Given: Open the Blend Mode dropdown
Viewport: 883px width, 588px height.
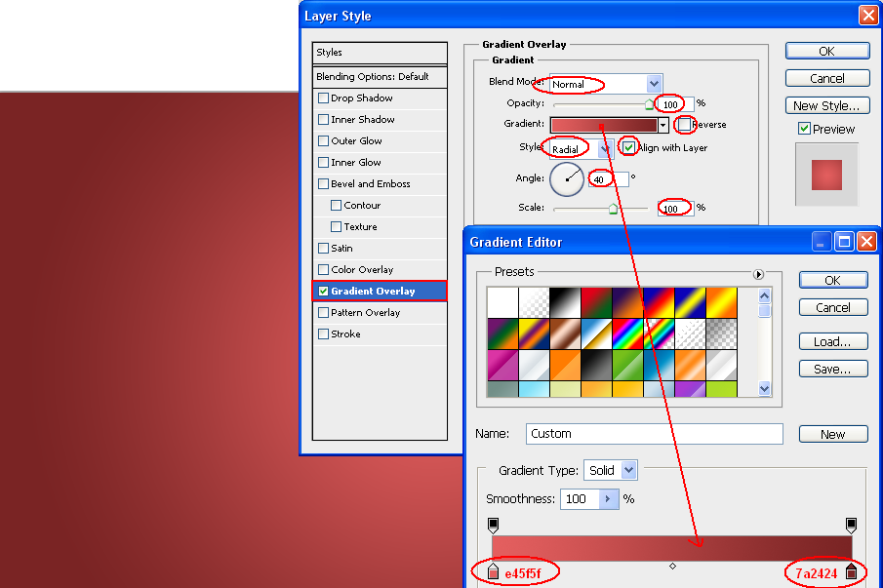Looking at the screenshot, I should click(x=654, y=84).
